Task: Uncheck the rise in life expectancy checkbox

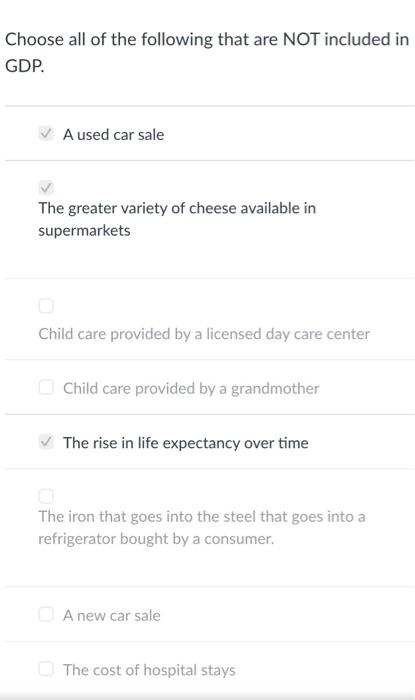Action: pyautogui.click(x=46, y=442)
